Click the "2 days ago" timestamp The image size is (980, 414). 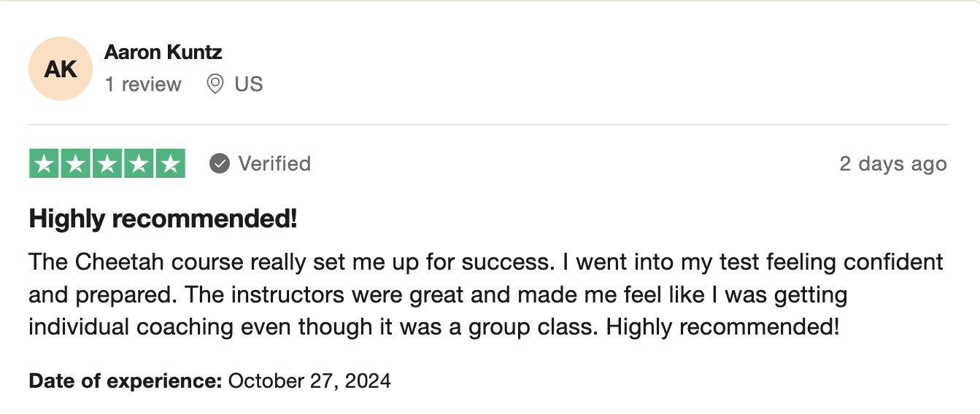(x=893, y=164)
